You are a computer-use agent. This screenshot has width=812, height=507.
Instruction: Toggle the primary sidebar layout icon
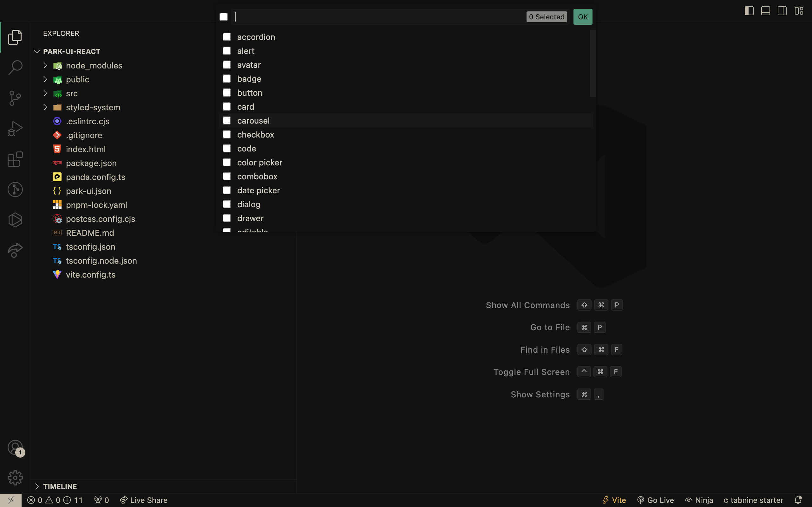coord(749,11)
